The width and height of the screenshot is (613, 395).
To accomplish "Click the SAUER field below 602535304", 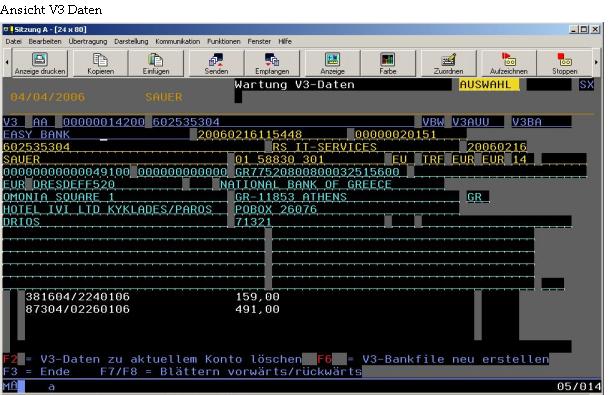I will coord(115,160).
